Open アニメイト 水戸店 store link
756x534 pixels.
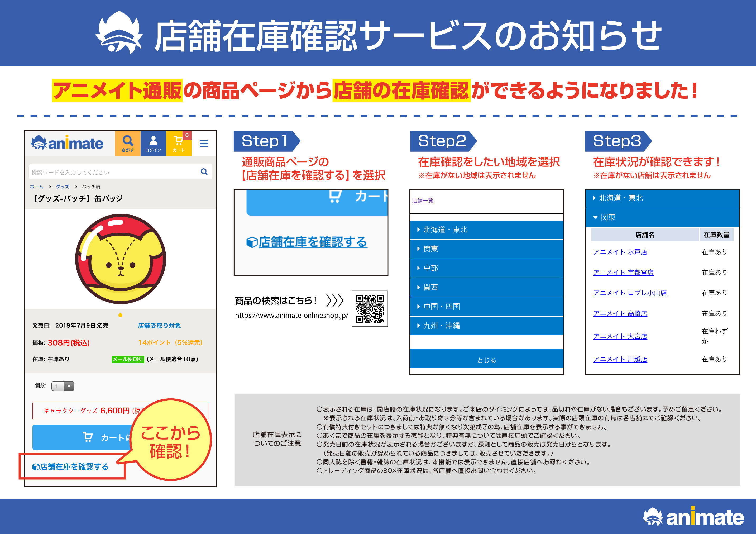point(620,252)
